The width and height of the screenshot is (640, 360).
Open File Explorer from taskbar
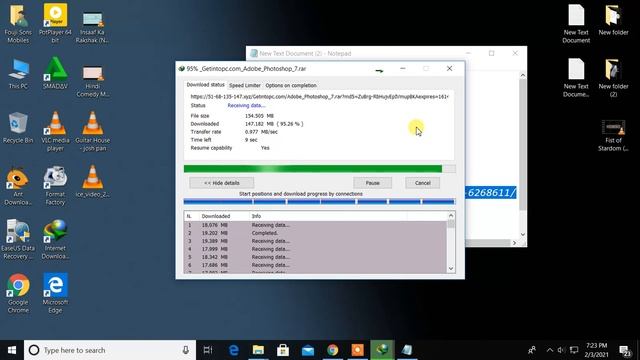258,350
